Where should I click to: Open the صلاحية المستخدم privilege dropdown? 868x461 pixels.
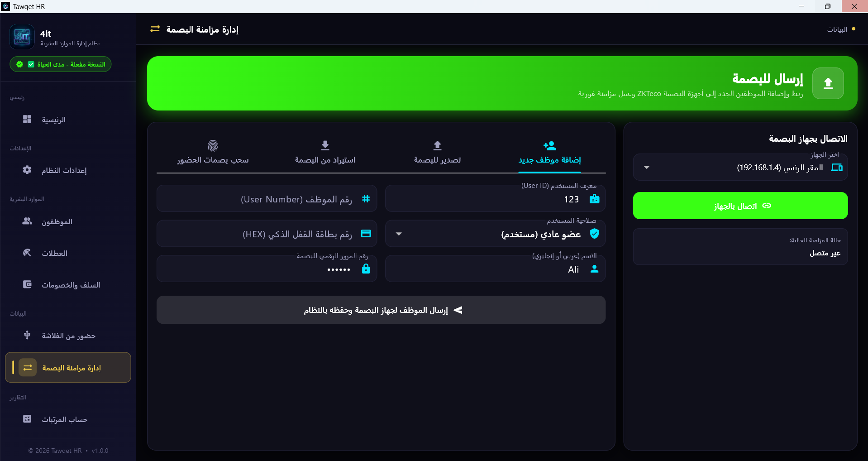(495, 234)
